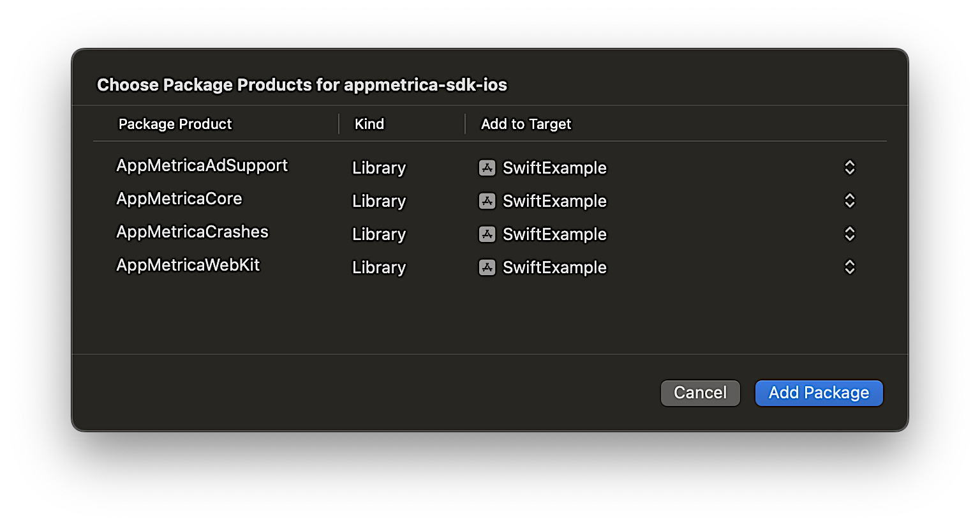Click the Library kind for AppMetricaAdSupport
This screenshot has width=980, height=526.
coord(379,168)
